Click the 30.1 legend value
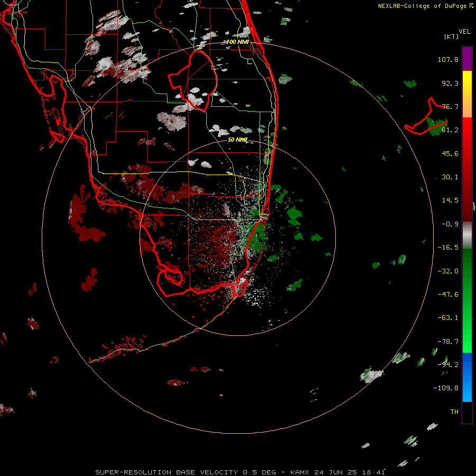This screenshot has width=476, height=476. tap(450, 177)
